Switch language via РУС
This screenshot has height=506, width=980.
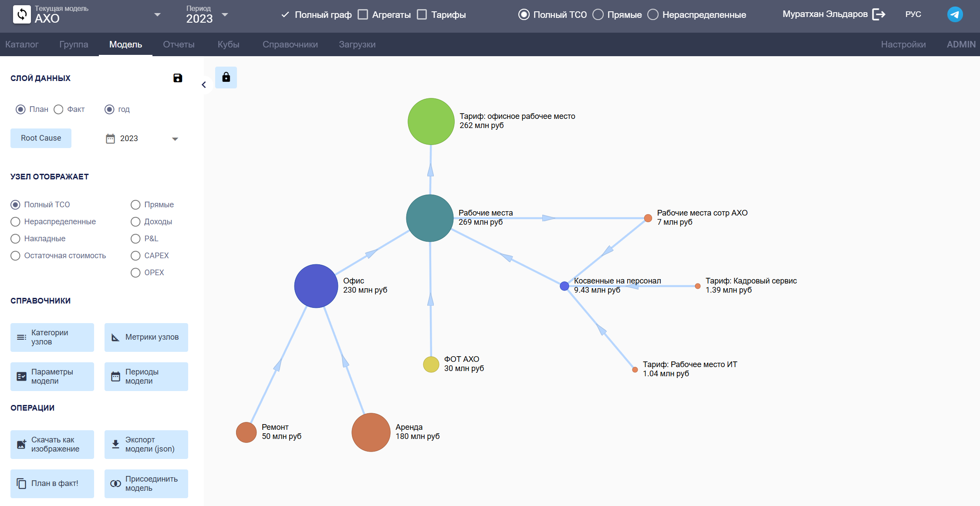pyautogui.click(x=913, y=14)
